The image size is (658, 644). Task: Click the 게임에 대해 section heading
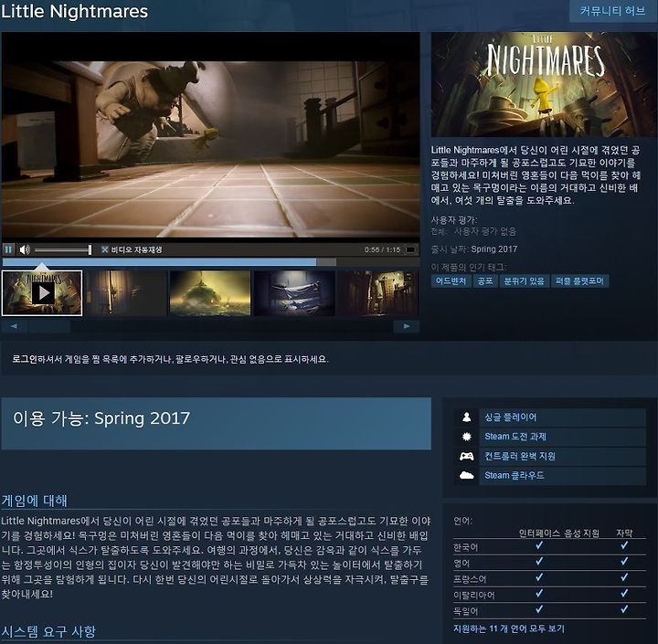34,501
